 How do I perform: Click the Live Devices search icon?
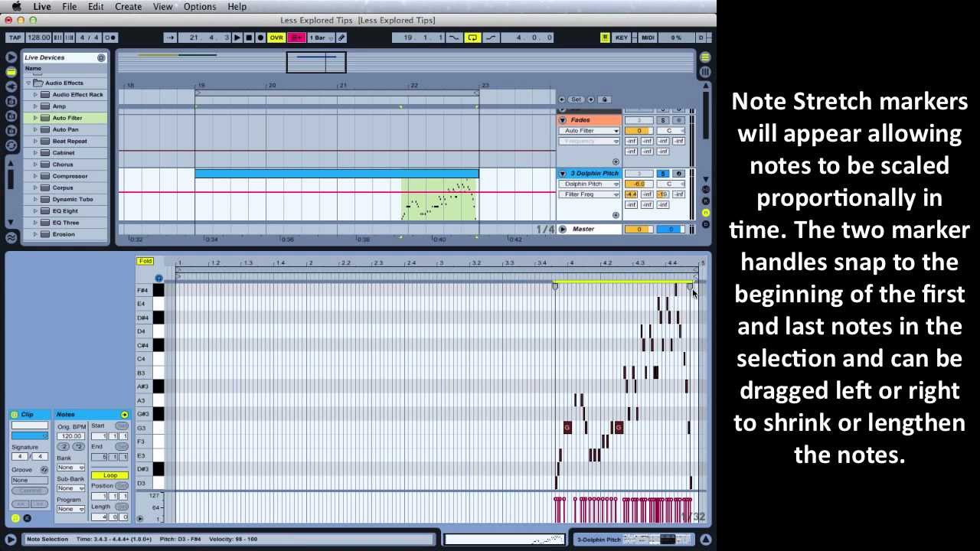(x=101, y=57)
